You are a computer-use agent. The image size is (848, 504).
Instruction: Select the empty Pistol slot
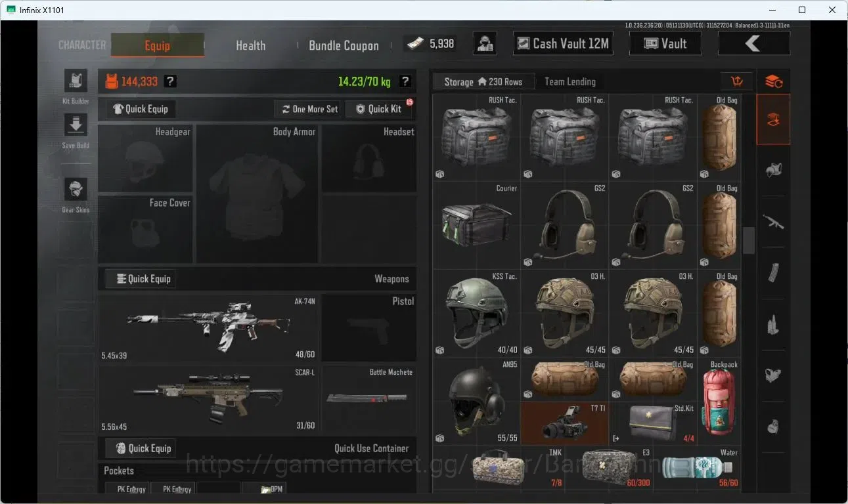[368, 328]
